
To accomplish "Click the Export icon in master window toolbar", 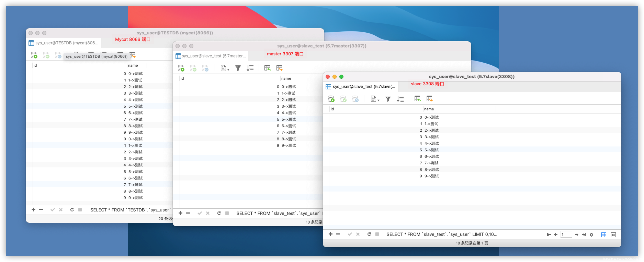I will 279,68.
